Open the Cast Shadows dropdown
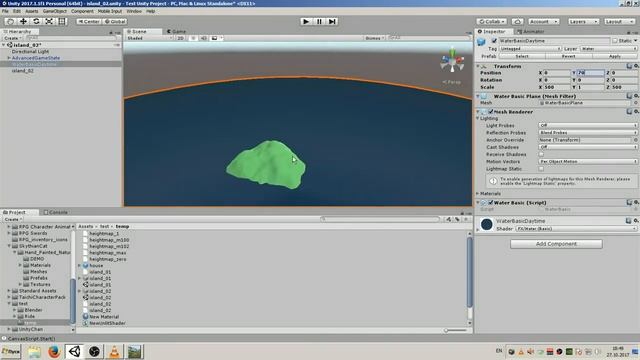 (x=588, y=147)
